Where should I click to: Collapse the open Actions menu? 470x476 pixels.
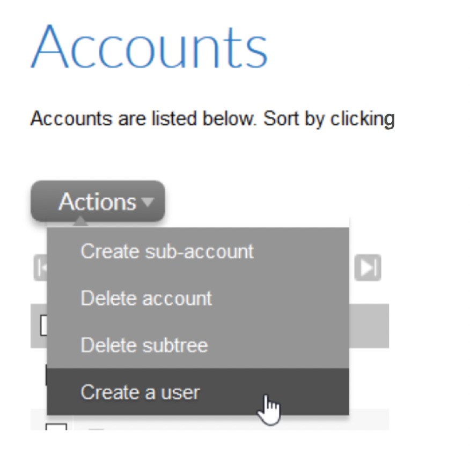tap(98, 202)
